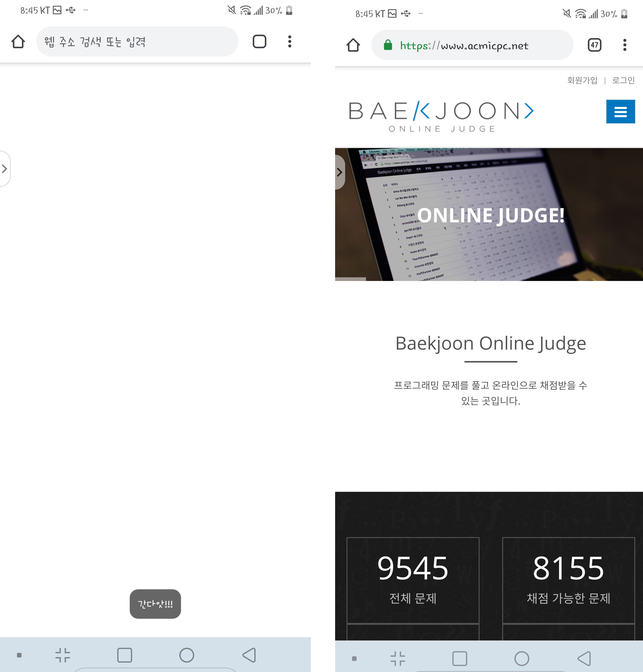Expand left screen edge panel chevron

click(5, 169)
